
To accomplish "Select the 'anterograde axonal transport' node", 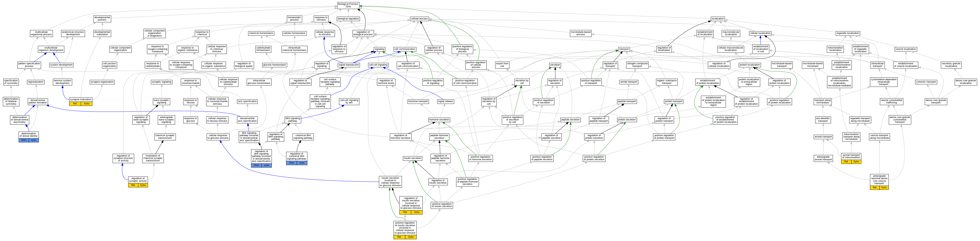I will click(823, 158).
